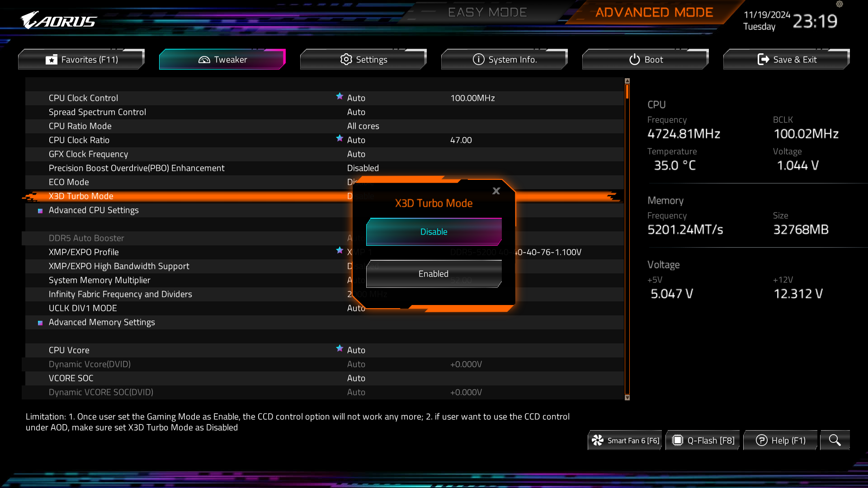The height and width of the screenshot is (488, 868).
Task: Switch to Save & Exit tab
Action: [x=787, y=60]
